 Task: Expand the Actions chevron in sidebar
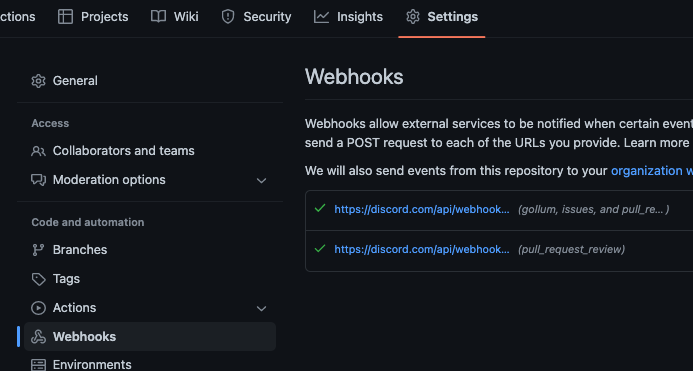(262, 308)
